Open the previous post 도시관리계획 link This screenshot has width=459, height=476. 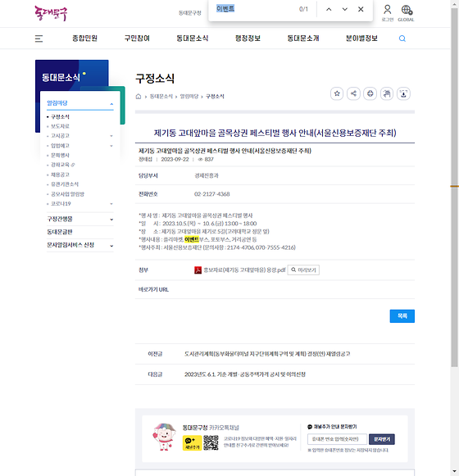point(267,354)
